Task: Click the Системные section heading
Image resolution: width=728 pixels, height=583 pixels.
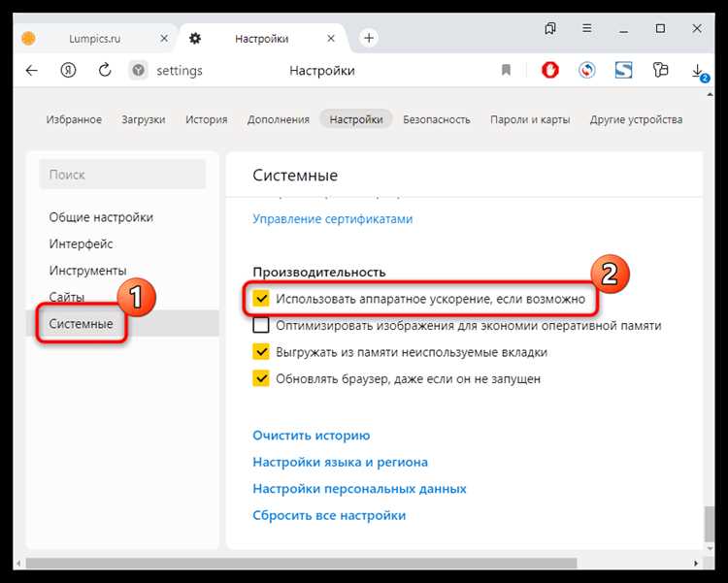Action: (x=295, y=176)
